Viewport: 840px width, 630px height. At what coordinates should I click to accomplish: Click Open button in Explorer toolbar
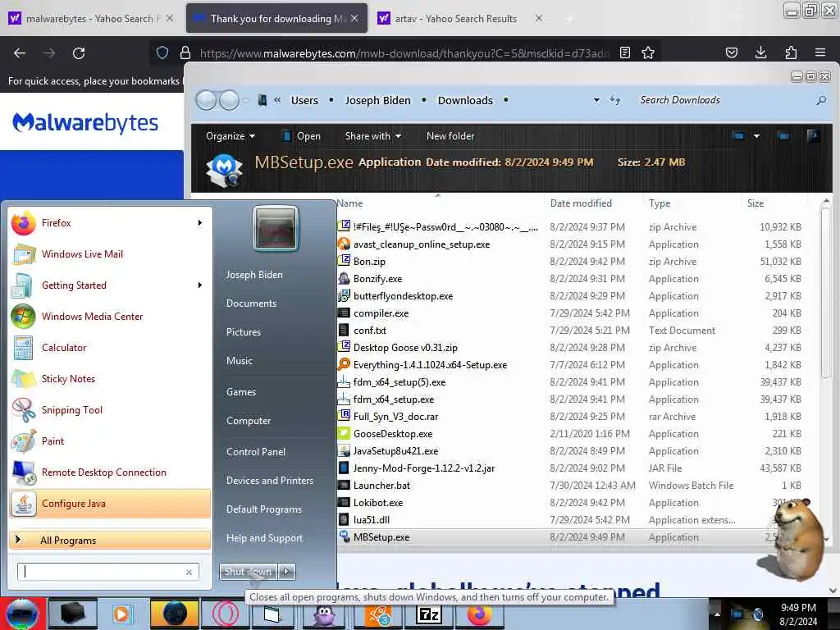point(302,136)
